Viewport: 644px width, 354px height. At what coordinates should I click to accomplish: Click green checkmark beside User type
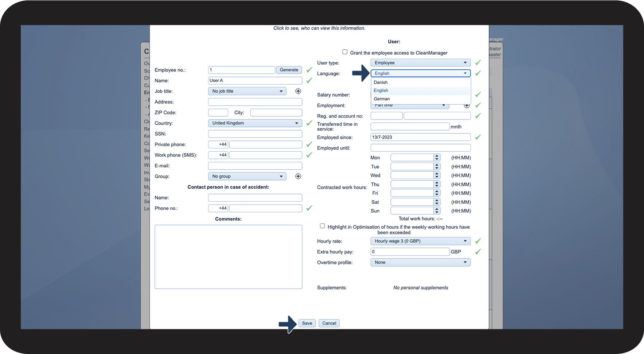point(478,63)
